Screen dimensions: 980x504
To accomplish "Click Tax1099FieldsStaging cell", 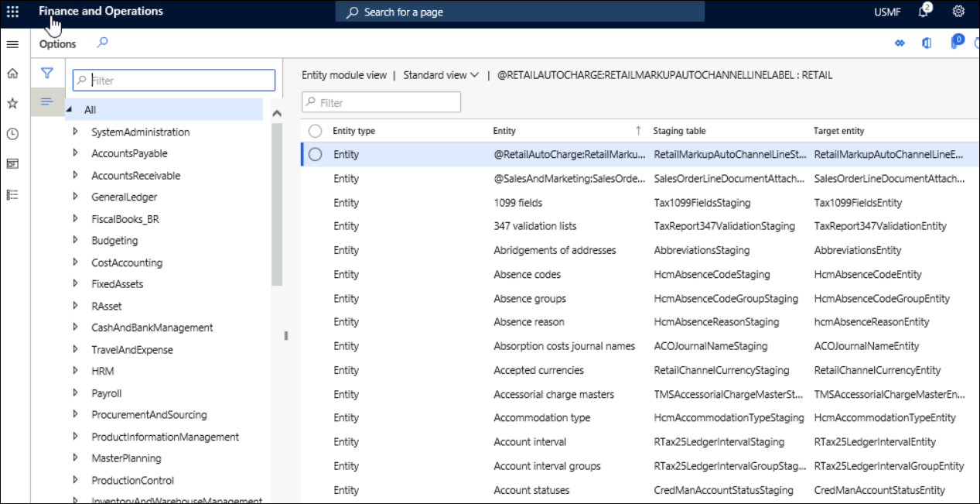I will 702,203.
